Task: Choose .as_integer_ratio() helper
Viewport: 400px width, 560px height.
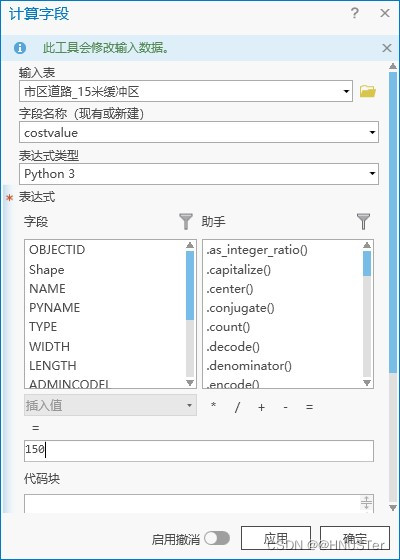Action: 257,250
